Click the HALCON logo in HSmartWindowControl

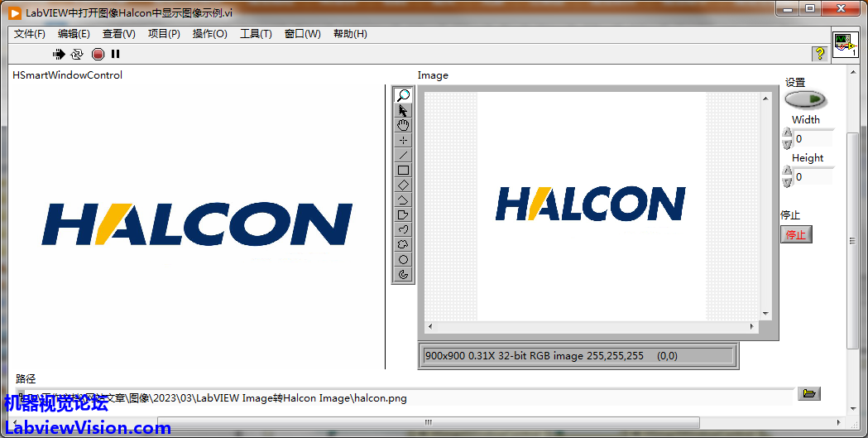197,224
